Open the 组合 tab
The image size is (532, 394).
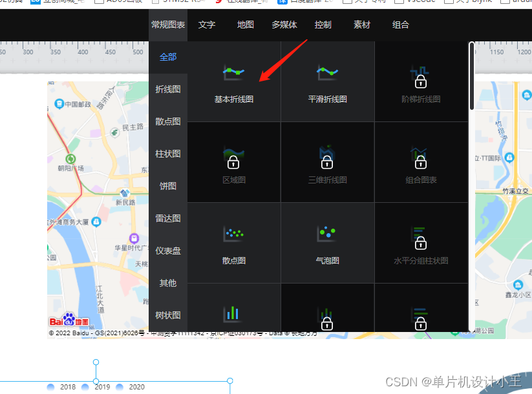[400, 25]
